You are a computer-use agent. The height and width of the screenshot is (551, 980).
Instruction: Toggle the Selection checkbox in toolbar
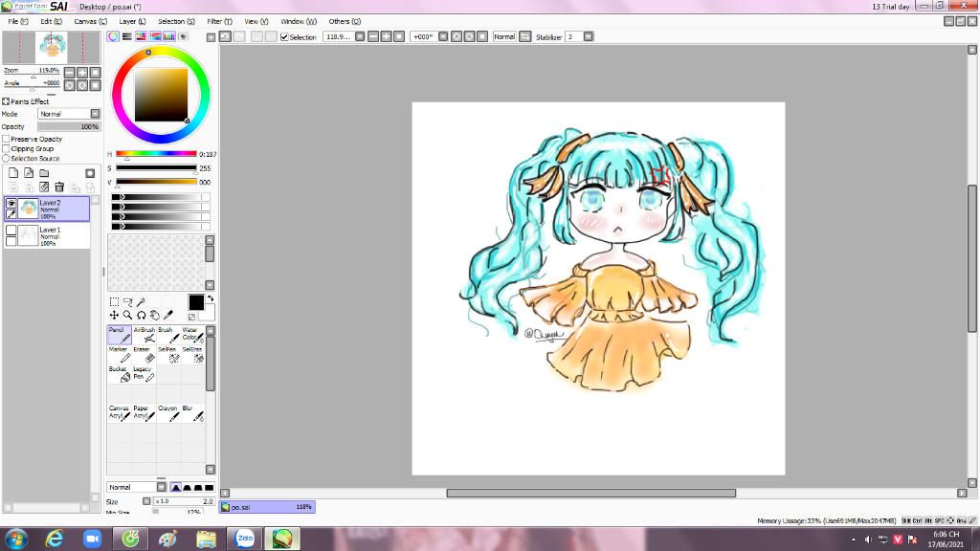(x=284, y=37)
